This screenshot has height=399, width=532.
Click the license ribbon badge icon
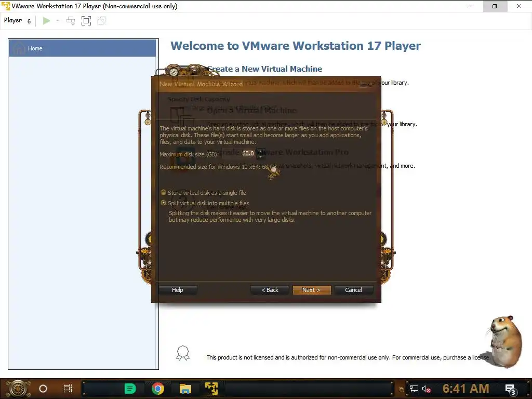coord(183,353)
